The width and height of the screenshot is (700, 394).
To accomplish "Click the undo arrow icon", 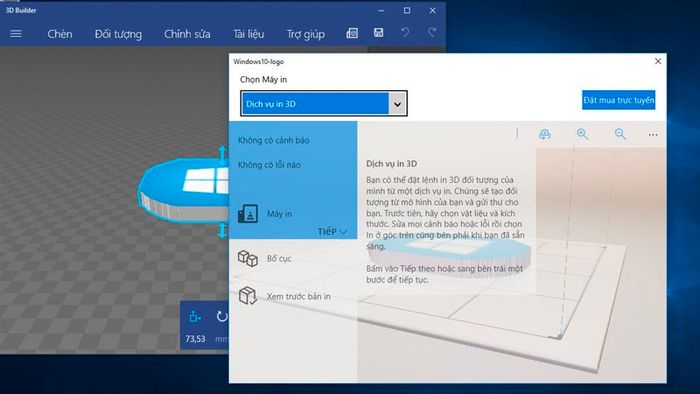I will (405, 32).
